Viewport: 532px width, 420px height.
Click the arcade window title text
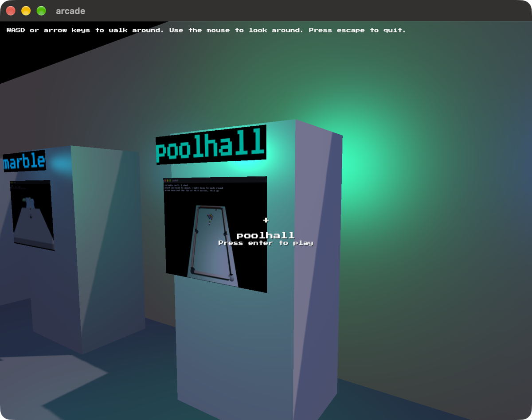70,11
